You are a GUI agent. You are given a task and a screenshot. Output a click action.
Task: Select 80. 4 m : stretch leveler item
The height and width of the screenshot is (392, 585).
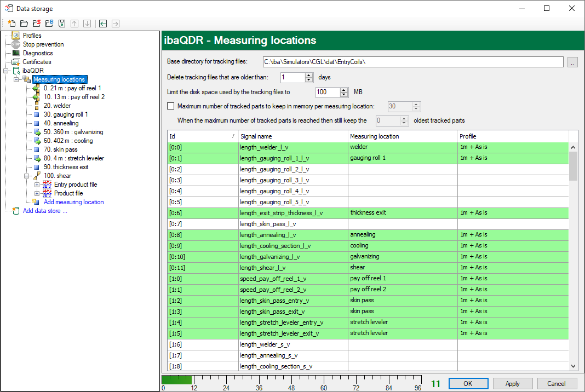(73, 158)
